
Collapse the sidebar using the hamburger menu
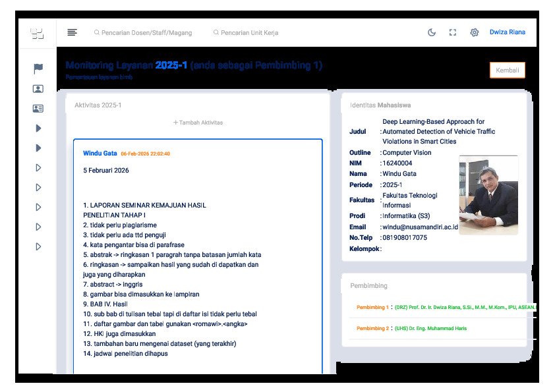coord(73,32)
